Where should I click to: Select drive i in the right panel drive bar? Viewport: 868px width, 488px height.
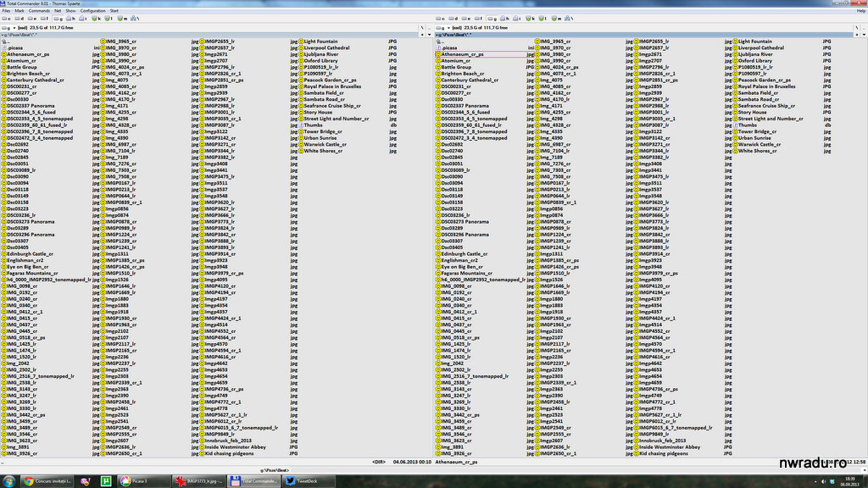click(x=517, y=19)
